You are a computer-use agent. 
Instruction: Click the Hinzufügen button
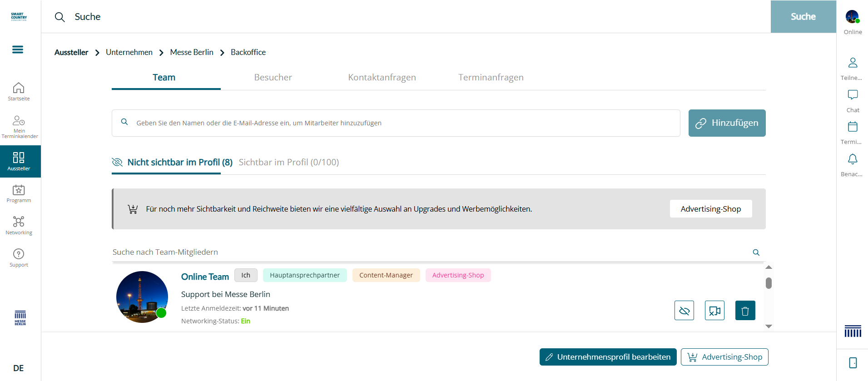click(727, 123)
